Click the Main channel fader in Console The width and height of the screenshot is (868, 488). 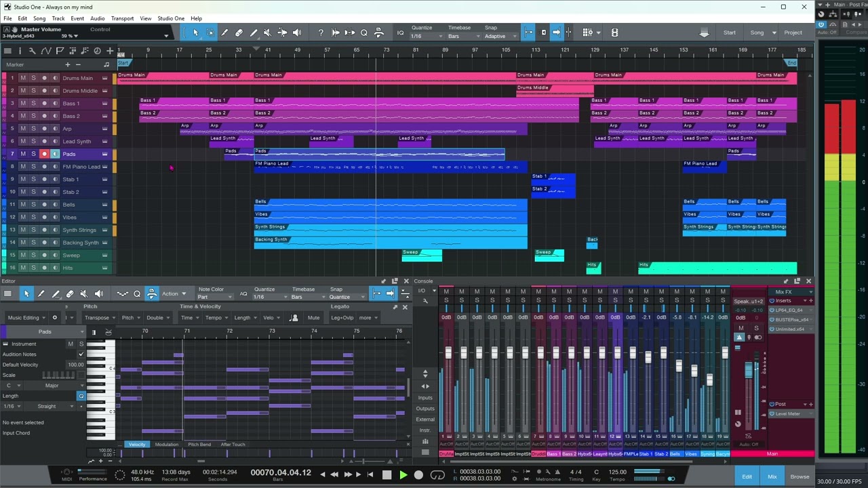click(x=748, y=370)
